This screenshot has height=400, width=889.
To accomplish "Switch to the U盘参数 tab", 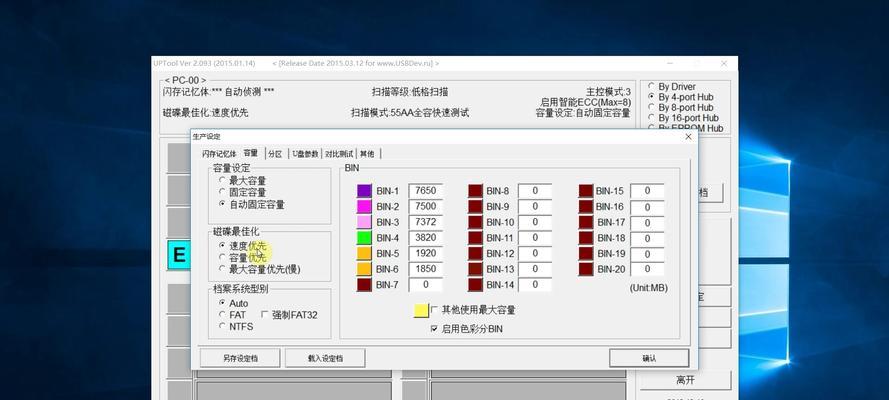I will (x=305, y=154).
